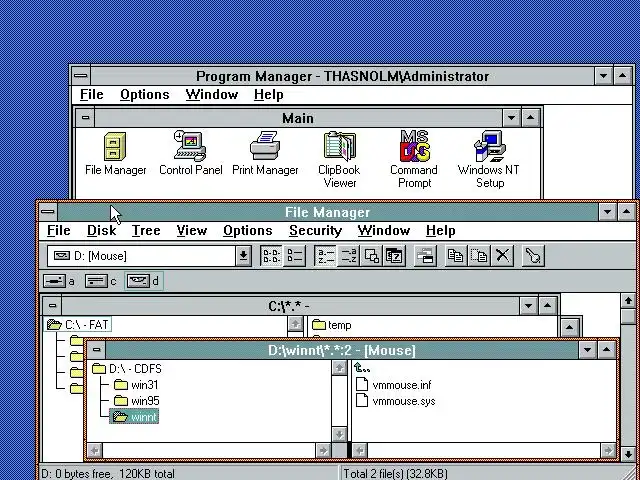
Task: Open the Tree menu
Action: point(146,231)
